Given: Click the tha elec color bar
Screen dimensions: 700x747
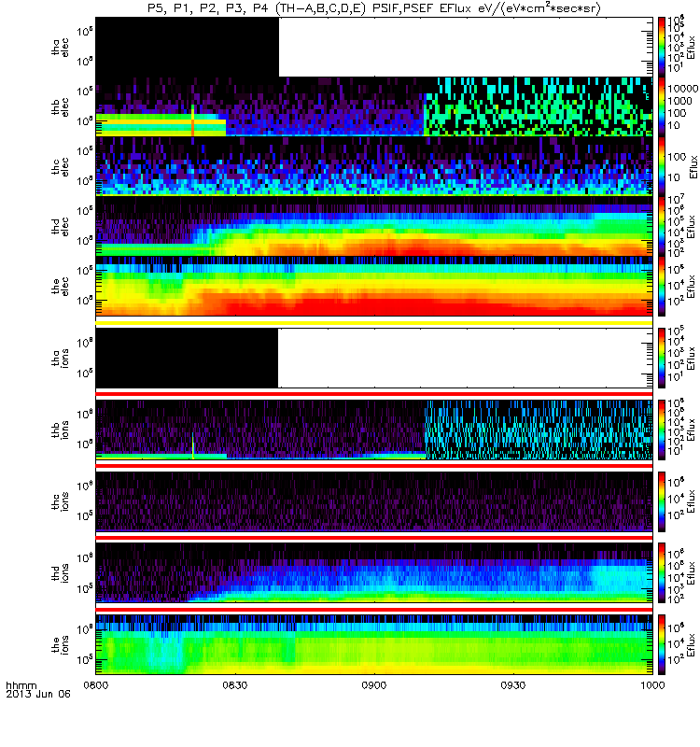Looking at the screenshot, I should [662, 47].
